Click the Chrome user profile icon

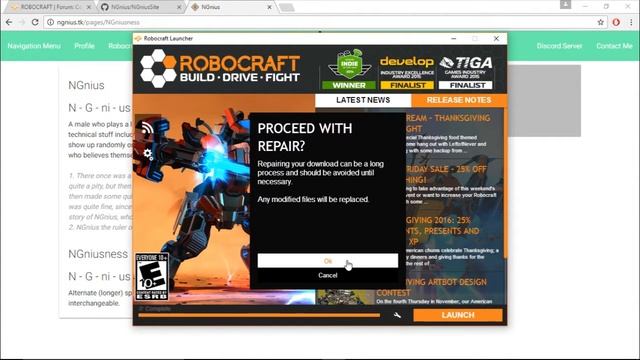coord(565,4)
